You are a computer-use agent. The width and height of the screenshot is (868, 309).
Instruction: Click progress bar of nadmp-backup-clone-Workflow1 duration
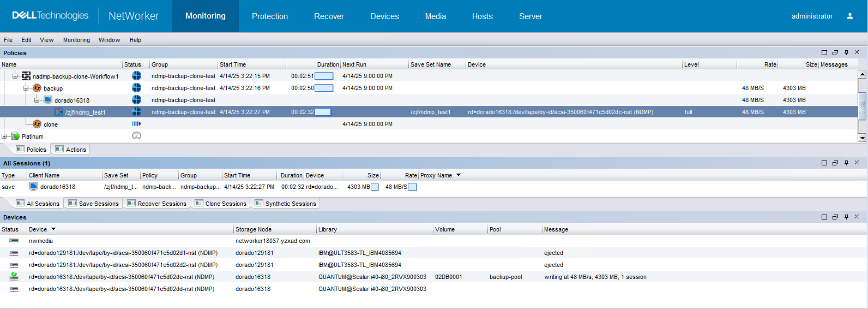[x=324, y=76]
